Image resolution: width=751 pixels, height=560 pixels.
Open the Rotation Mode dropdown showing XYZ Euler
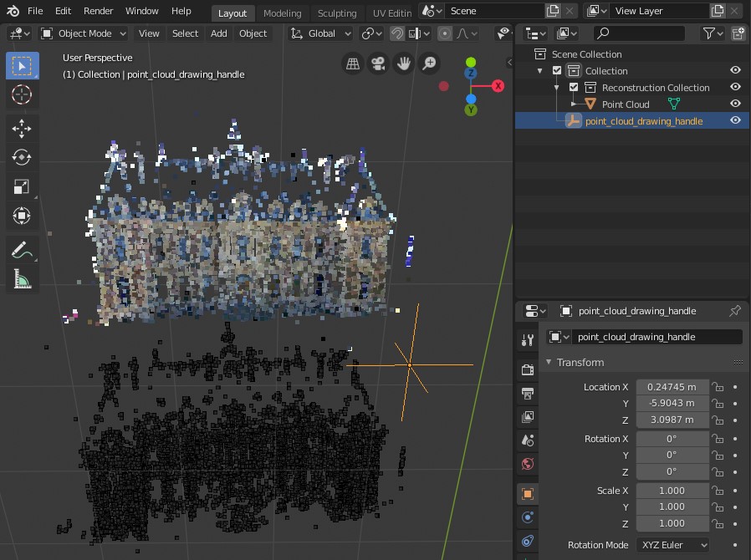[672, 545]
